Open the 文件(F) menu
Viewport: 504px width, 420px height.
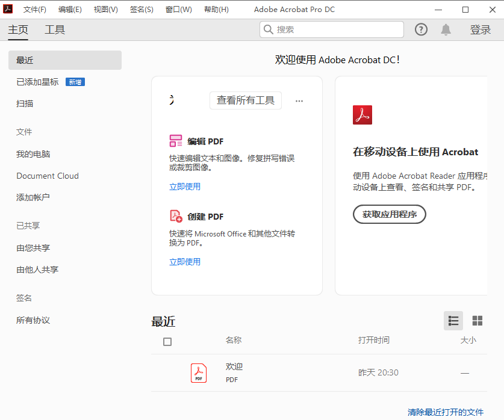34,10
